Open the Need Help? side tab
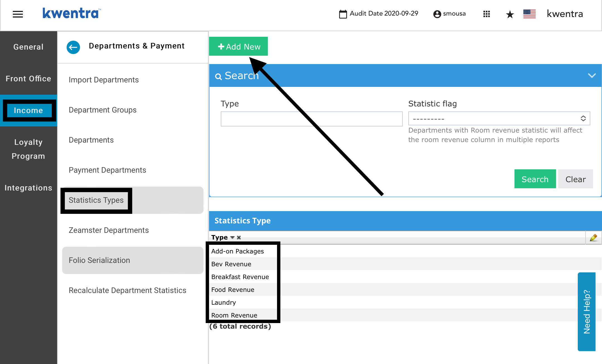The width and height of the screenshot is (602, 364). [x=587, y=312]
